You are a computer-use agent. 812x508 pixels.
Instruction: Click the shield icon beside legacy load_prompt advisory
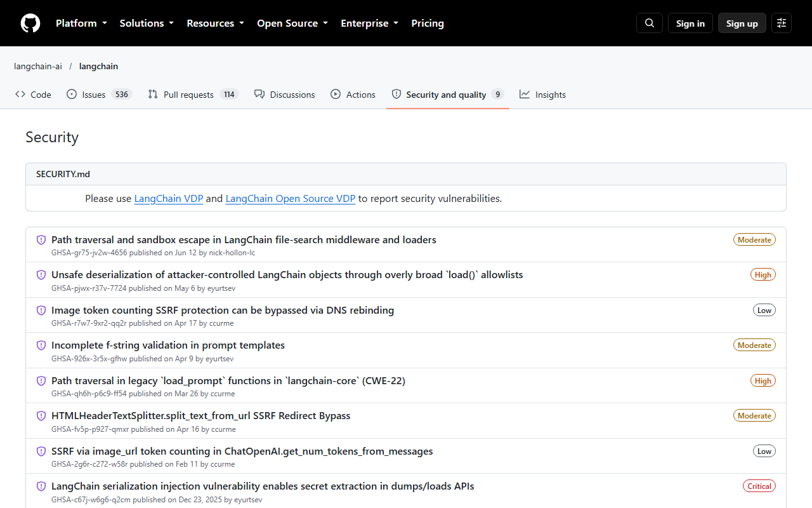pyautogui.click(x=41, y=381)
